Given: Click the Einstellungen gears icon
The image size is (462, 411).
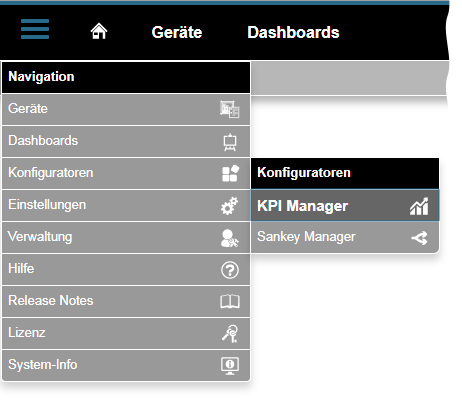Looking at the screenshot, I should [230, 206].
